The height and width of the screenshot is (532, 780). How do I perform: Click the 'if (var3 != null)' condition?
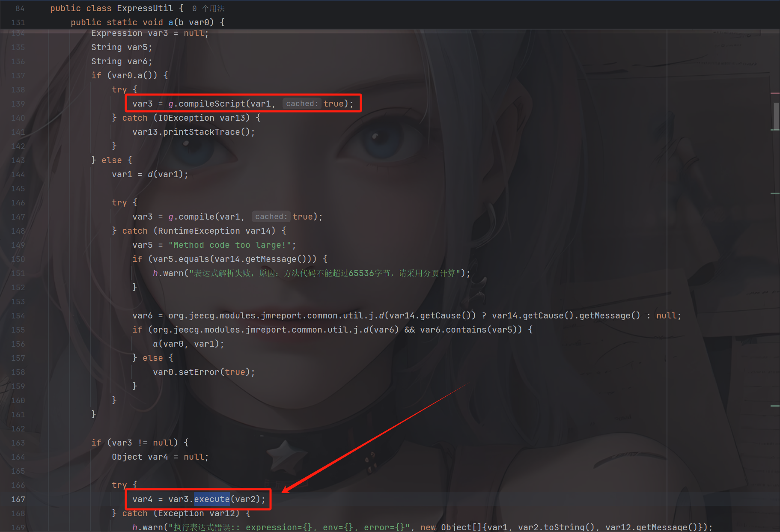click(x=134, y=443)
